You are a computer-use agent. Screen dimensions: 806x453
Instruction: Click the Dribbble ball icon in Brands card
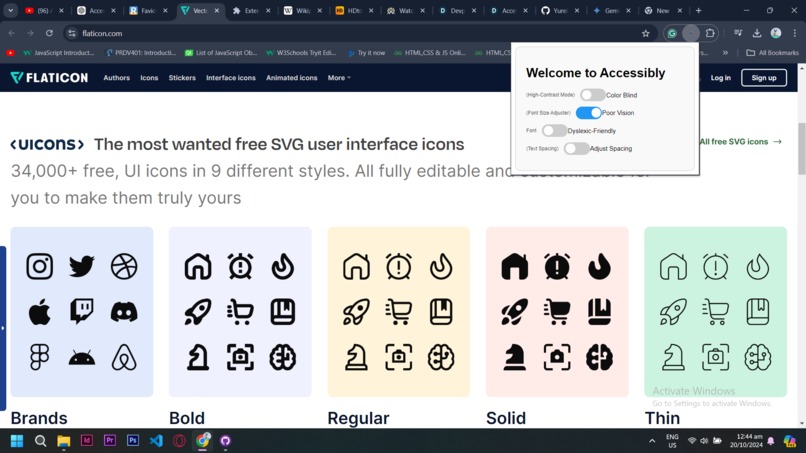(x=124, y=266)
